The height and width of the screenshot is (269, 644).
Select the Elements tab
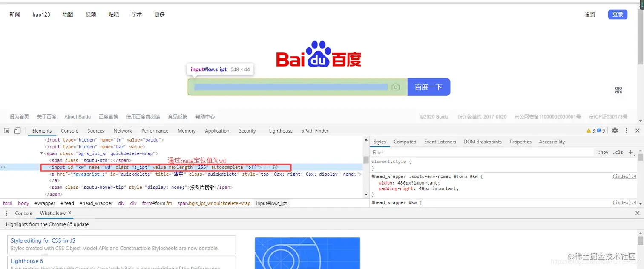42,131
